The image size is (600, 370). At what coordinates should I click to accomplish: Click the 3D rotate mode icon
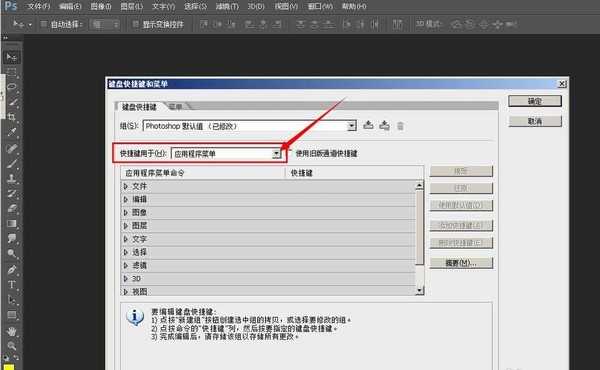pyautogui.click(x=456, y=24)
